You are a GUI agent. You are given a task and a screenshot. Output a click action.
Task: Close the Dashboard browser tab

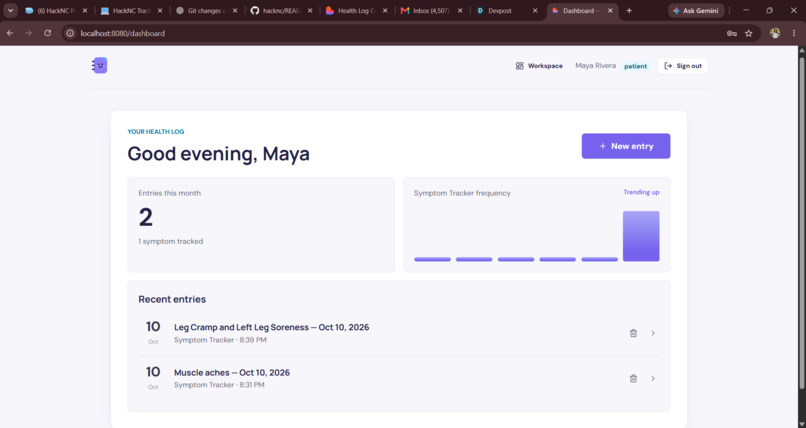(610, 10)
